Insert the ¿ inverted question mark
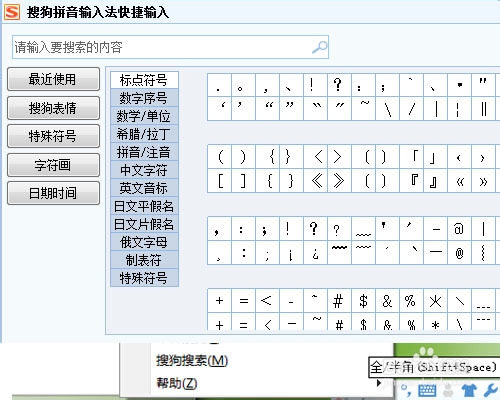This screenshot has width=500, height=400. click(315, 253)
